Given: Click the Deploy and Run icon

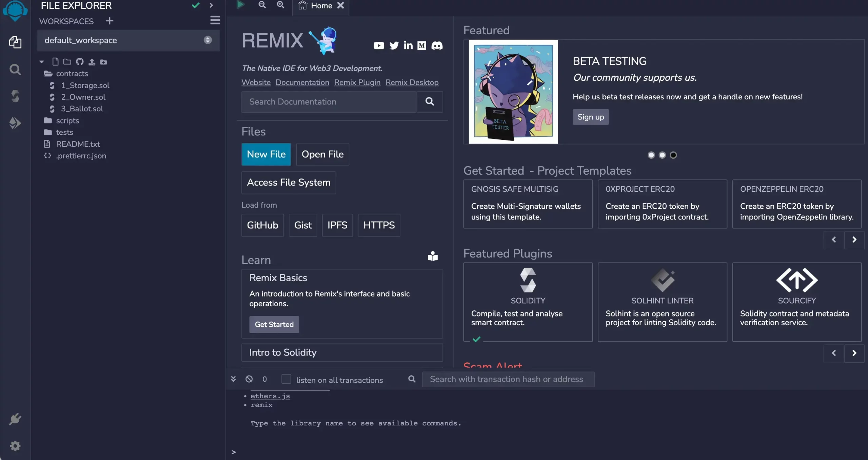Looking at the screenshot, I should pos(16,123).
